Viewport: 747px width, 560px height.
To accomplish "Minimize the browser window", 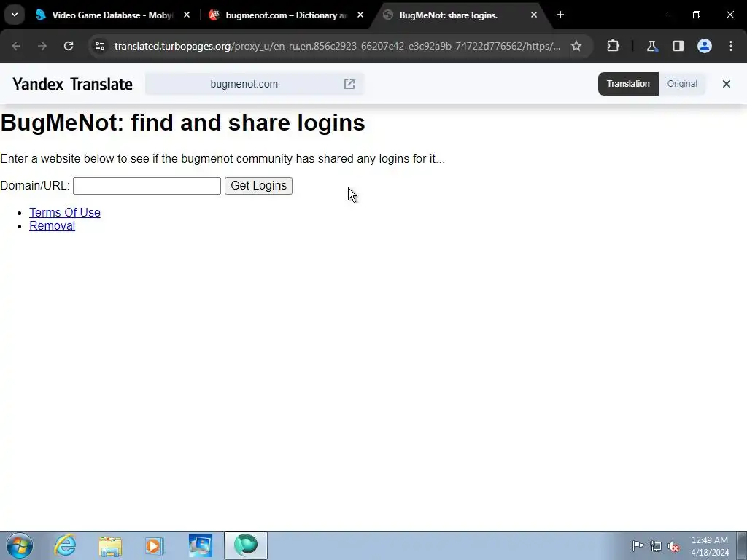I will click(x=662, y=15).
